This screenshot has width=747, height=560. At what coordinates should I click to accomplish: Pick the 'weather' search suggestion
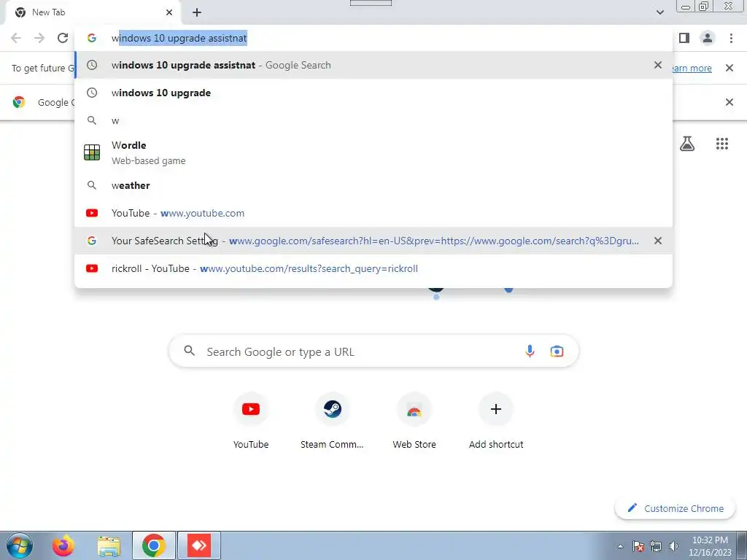pos(373,185)
